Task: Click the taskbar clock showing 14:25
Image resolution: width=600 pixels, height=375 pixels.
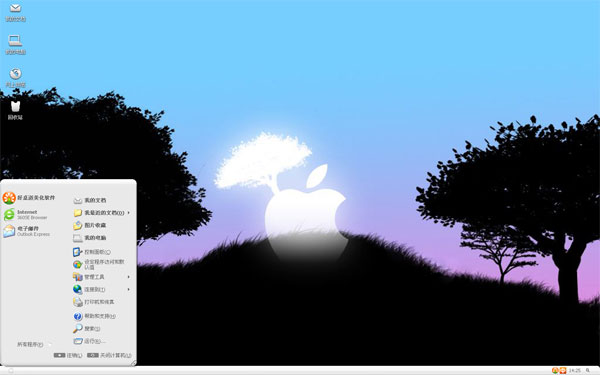Action: 575,370
